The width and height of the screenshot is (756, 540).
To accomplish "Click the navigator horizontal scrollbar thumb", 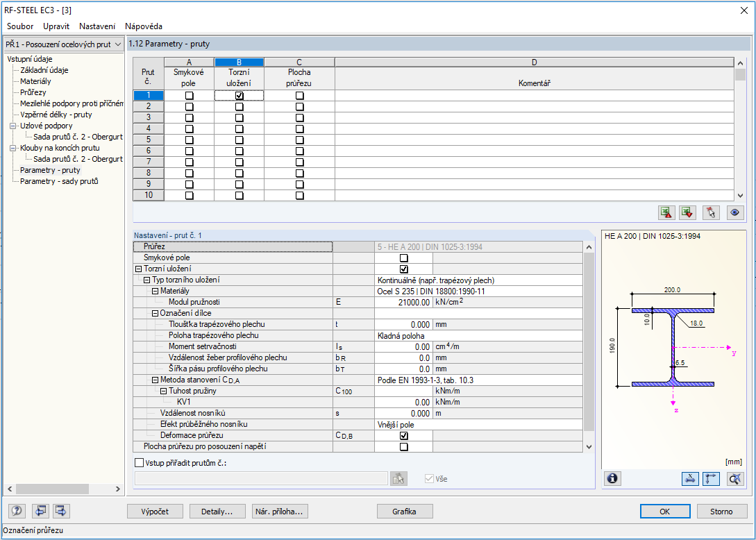I will [x=52, y=489].
